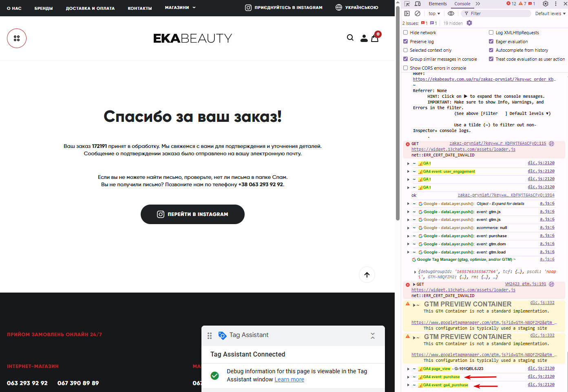Activate DevTools inspect element picker
This screenshot has height=392, width=568.
407,4
